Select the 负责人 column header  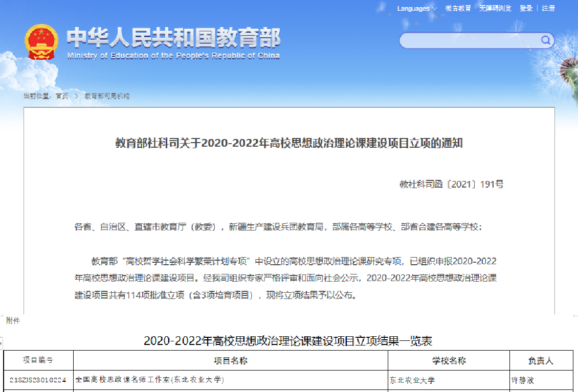pos(541,360)
